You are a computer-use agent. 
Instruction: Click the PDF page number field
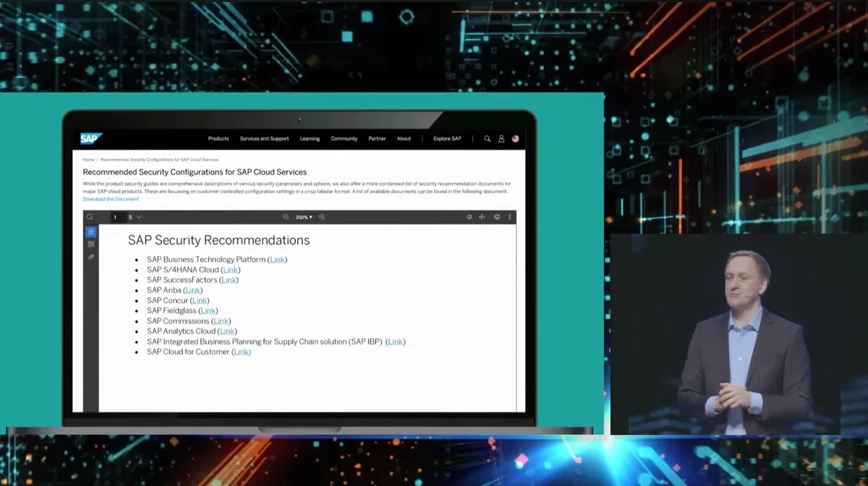pyautogui.click(x=115, y=217)
